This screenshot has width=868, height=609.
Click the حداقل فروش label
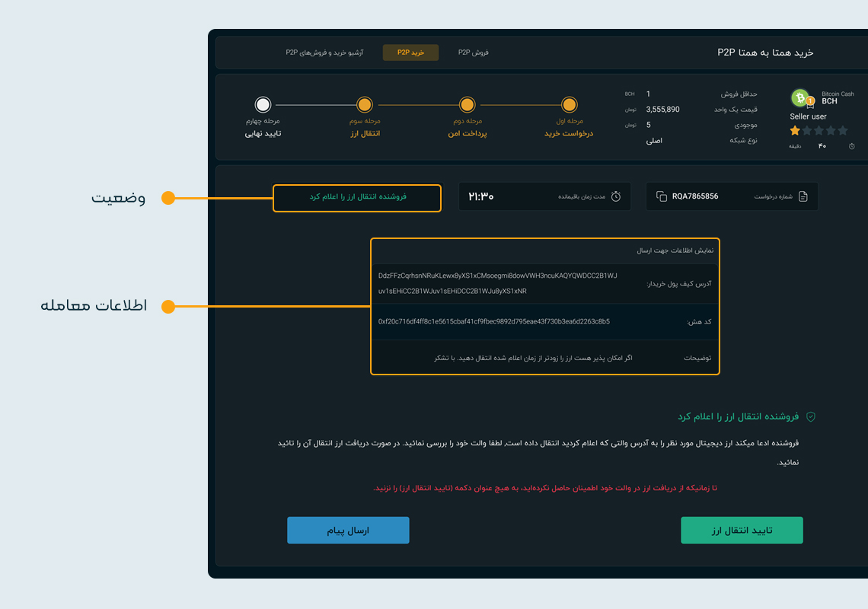coord(739,94)
